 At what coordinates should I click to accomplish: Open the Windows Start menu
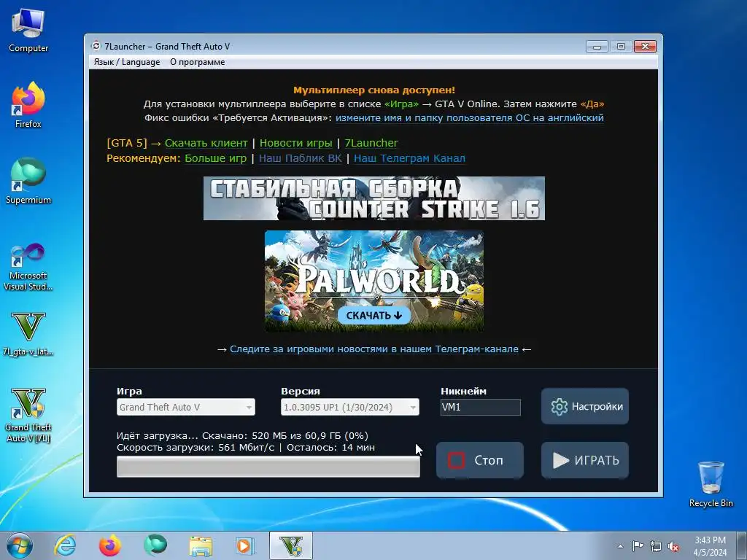(x=20, y=545)
